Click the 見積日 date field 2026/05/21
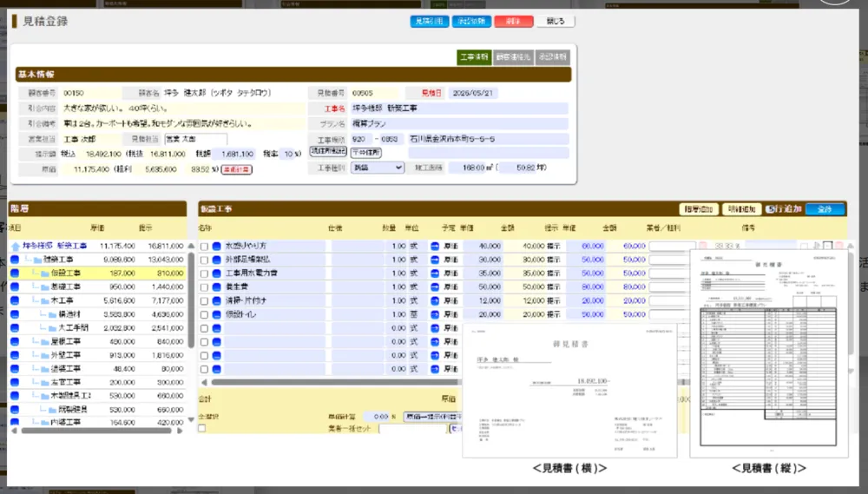 tap(473, 93)
